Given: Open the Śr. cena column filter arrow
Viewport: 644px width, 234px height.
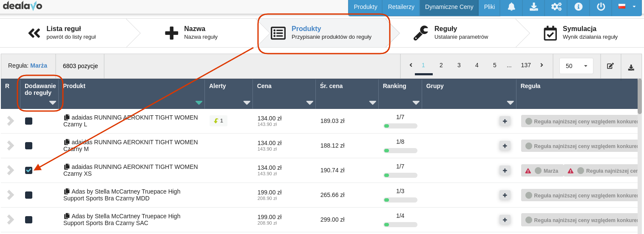Looking at the screenshot, I should 373,103.
